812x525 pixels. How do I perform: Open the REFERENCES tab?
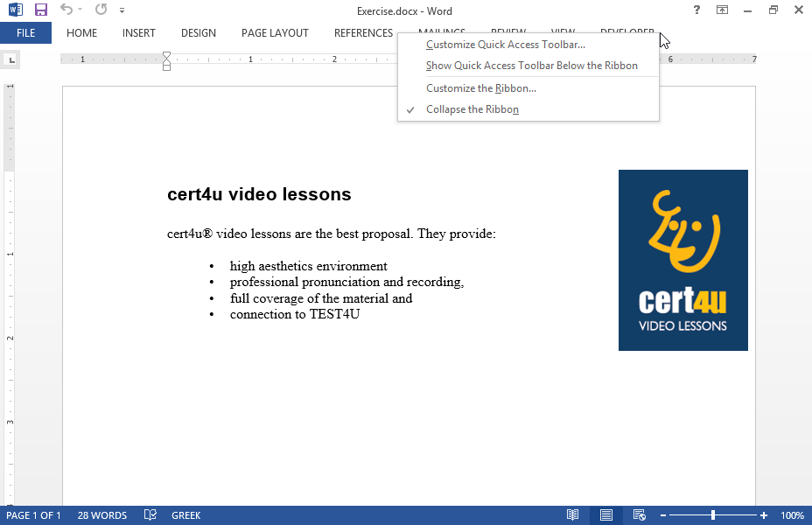(363, 33)
